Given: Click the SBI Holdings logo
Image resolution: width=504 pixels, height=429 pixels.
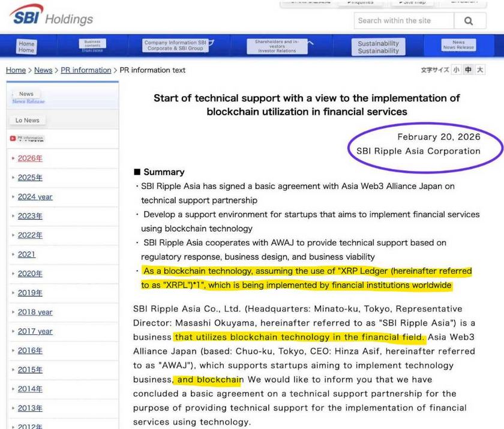Looking at the screenshot, I should click(52, 17).
